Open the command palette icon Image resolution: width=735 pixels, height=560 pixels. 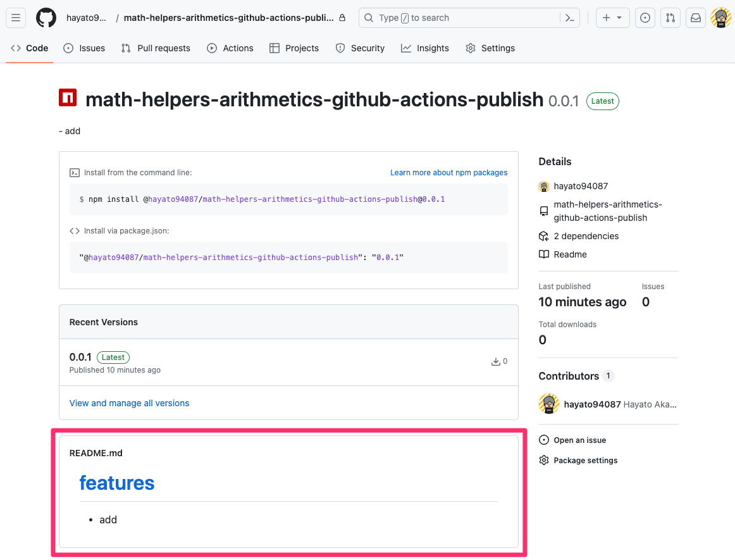pos(569,18)
